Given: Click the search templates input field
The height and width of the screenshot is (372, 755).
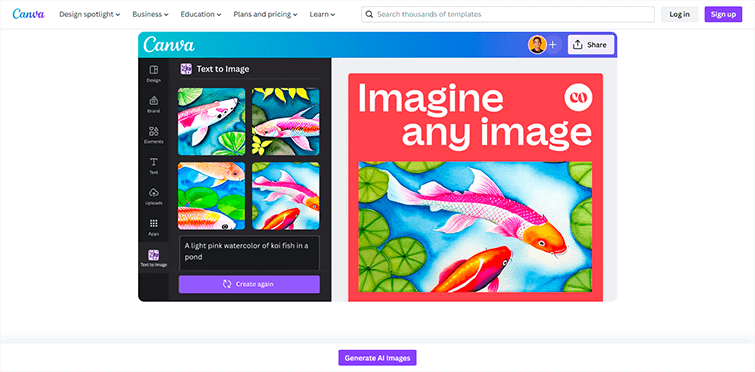Looking at the screenshot, I should [x=508, y=14].
